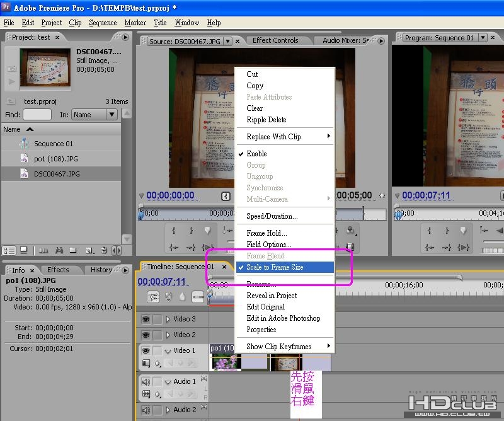
Task: Select Scale to Frame Size menu item
Action: pyautogui.click(x=285, y=267)
